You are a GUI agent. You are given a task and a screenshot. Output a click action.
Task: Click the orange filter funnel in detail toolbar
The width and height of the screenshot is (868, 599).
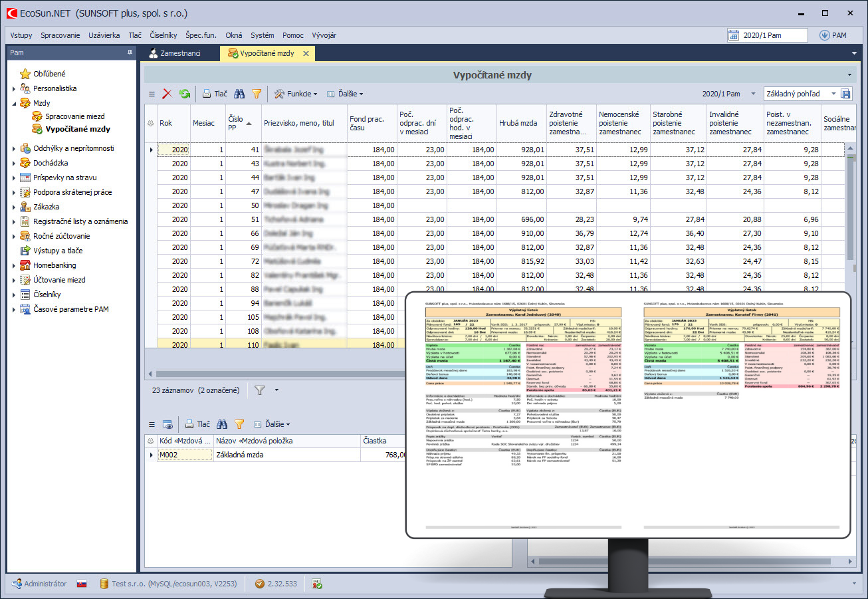pyautogui.click(x=239, y=424)
